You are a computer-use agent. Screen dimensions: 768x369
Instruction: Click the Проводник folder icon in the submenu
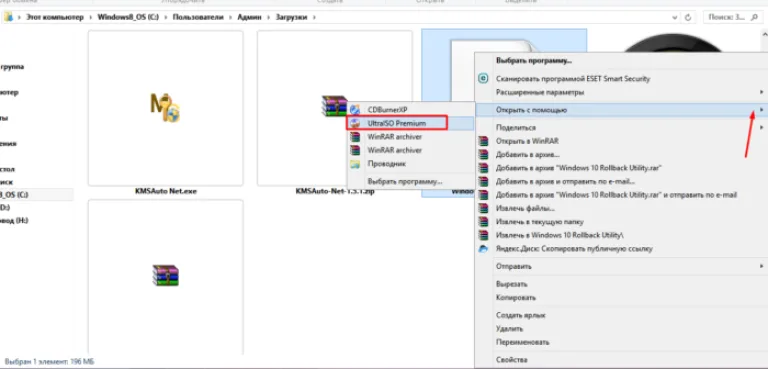pyautogui.click(x=355, y=164)
